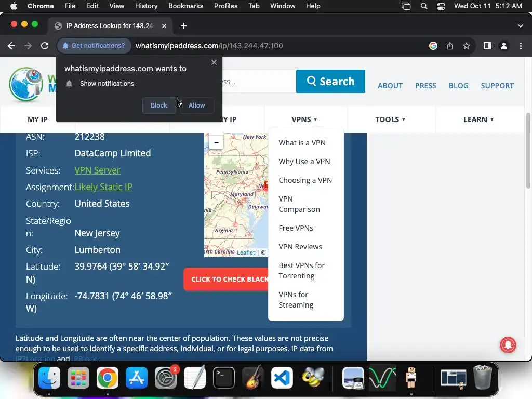Open TextEdit from the dock
The image size is (532, 399).
[195, 377]
